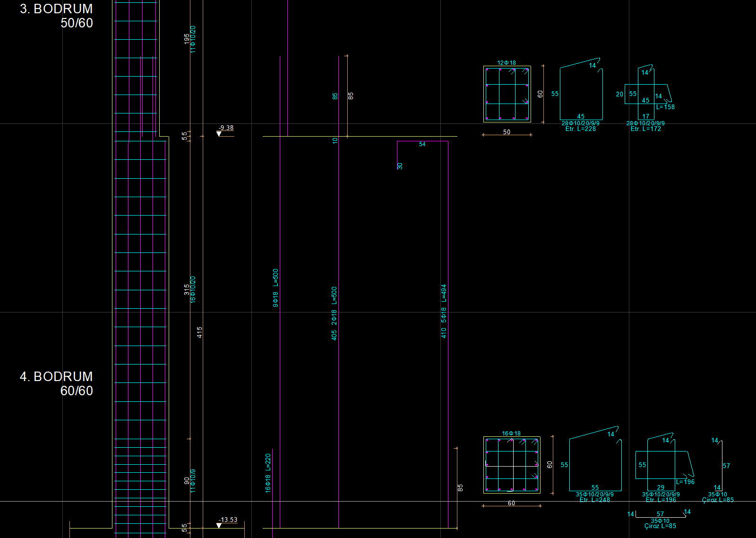Select the 4. BODRUM floor label

pyautogui.click(x=56, y=377)
